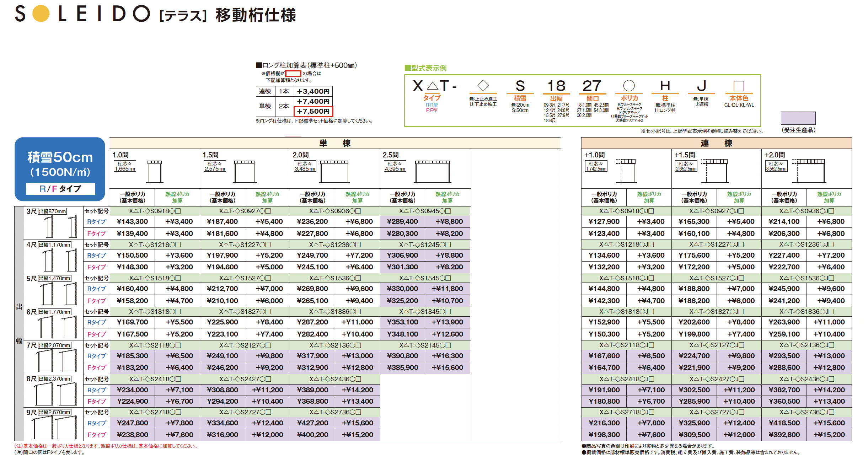
Task: Click the red-boxed +7,500円 surcharge cell
Action: click(313, 111)
